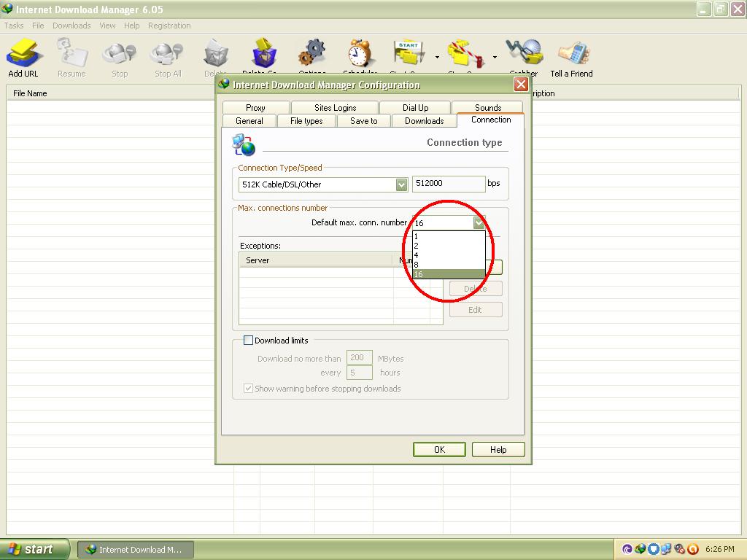
Task: Select 16 in the connections list
Action: pyautogui.click(x=449, y=274)
